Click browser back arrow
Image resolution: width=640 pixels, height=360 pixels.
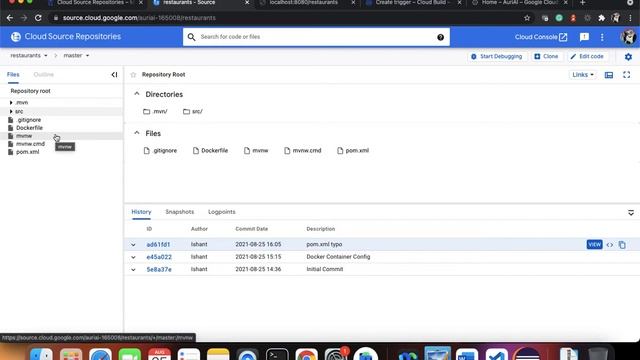point(9,18)
